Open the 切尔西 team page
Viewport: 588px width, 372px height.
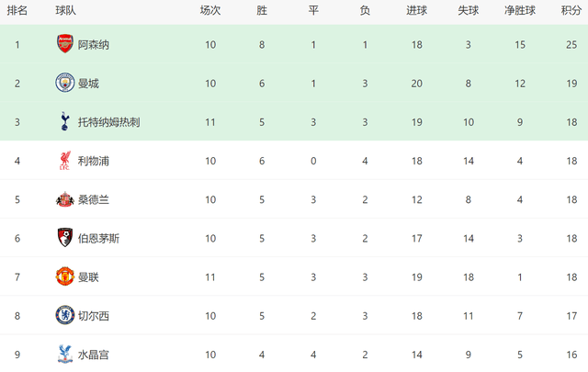[x=96, y=316]
